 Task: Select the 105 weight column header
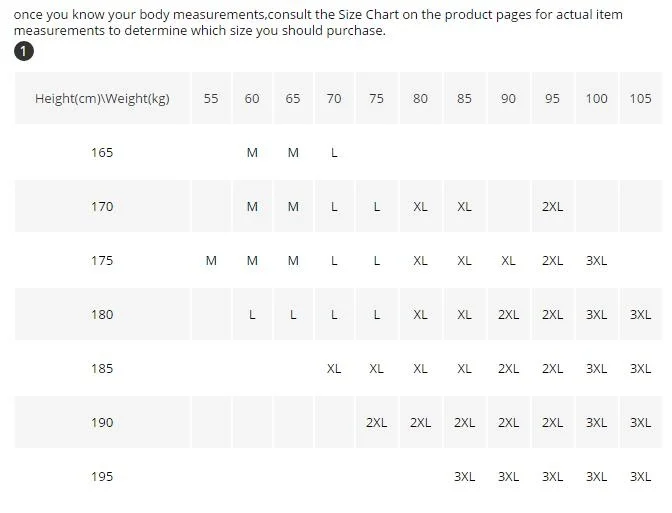tap(640, 98)
